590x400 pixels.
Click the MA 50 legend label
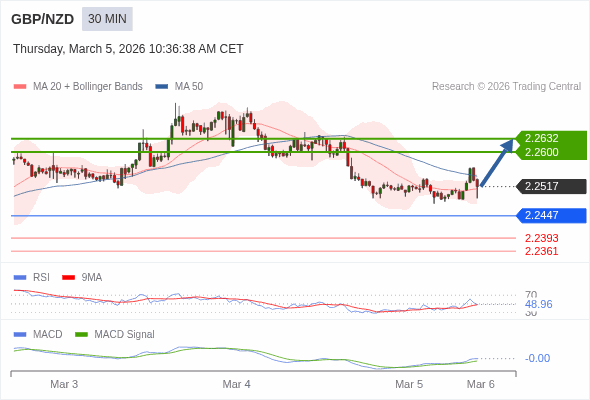(189, 87)
